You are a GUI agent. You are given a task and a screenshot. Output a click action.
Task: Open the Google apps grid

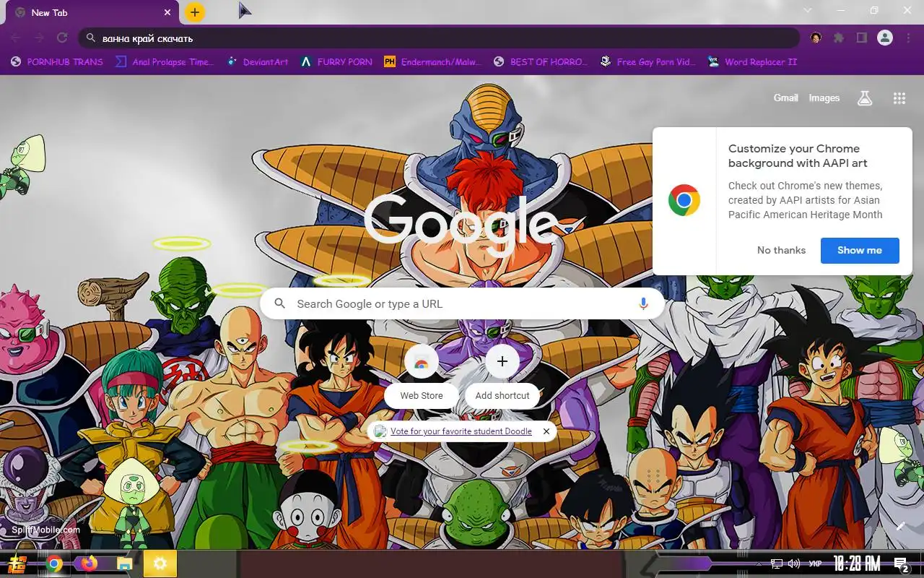pyautogui.click(x=899, y=98)
